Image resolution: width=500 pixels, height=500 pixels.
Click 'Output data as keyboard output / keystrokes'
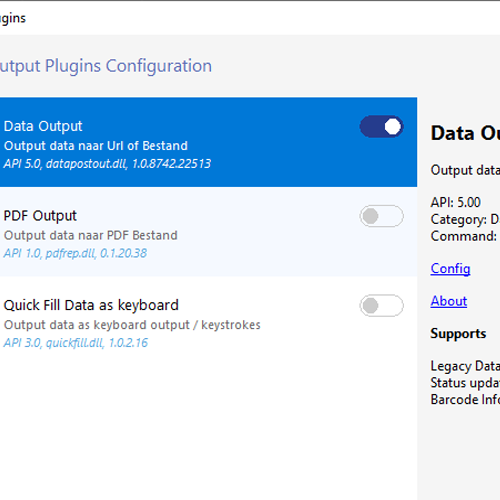[132, 325]
